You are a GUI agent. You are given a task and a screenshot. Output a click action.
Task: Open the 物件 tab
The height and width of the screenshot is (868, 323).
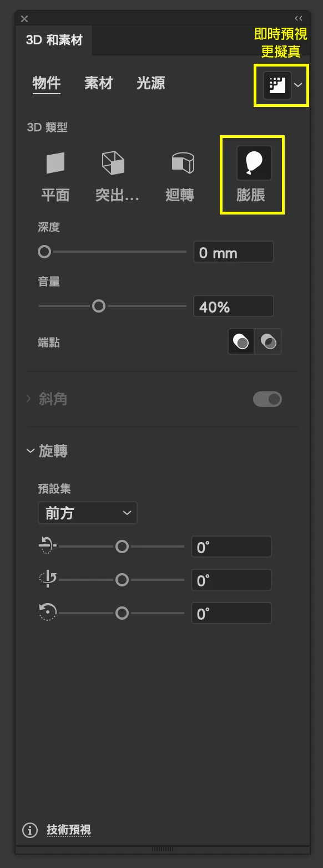(x=47, y=83)
